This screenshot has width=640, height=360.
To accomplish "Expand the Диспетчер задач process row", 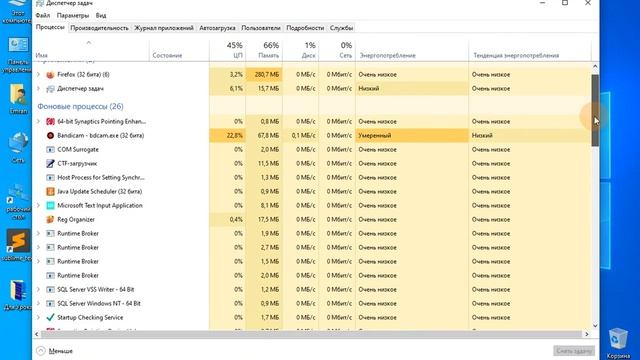I will (x=38, y=89).
